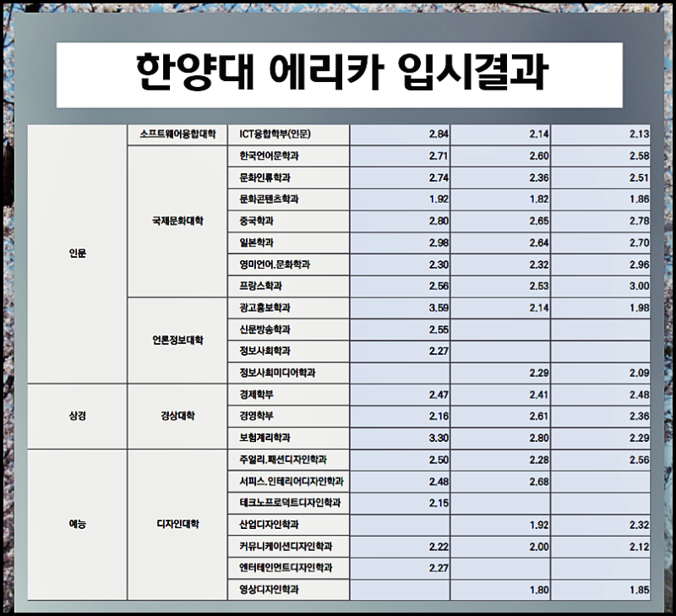Click value 3.59 in 광고홍보학과 row

click(x=439, y=308)
